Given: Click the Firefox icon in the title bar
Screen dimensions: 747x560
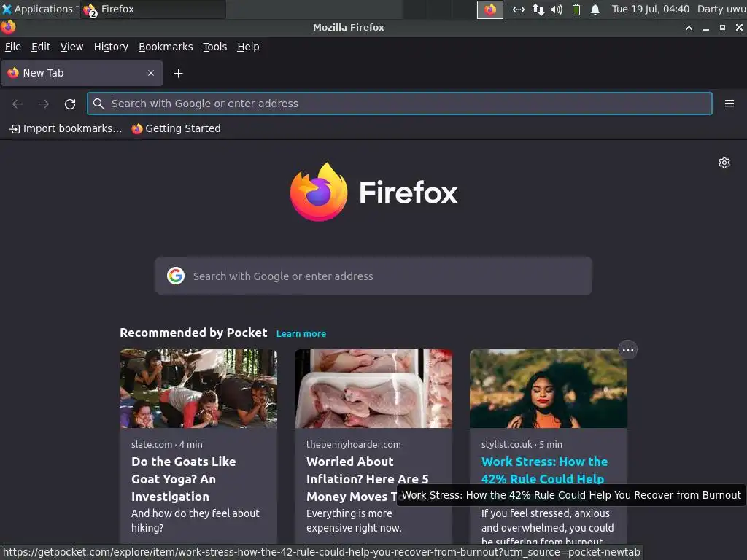Looking at the screenshot, I should (x=8, y=27).
